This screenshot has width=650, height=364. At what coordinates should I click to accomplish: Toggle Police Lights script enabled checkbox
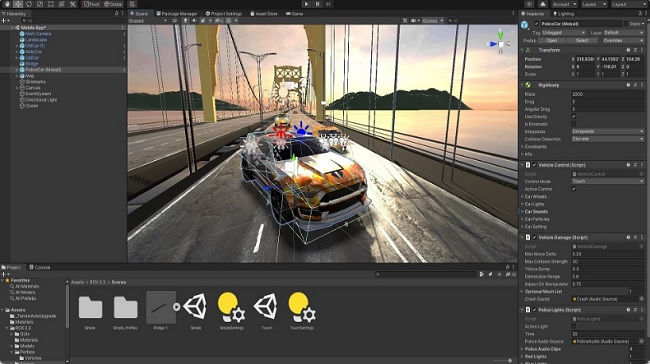point(534,310)
